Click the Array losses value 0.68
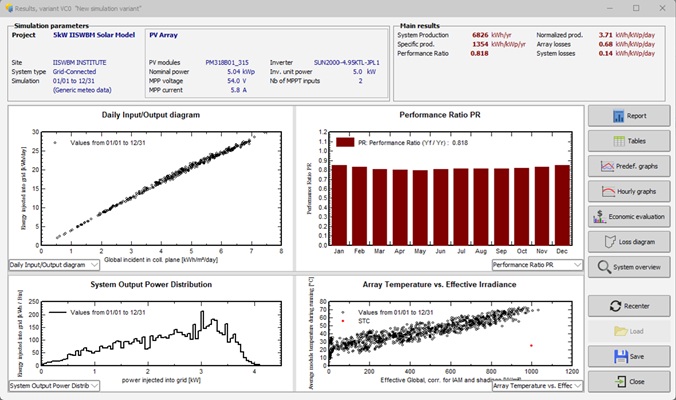This screenshot has height=400, width=676. coord(605,44)
